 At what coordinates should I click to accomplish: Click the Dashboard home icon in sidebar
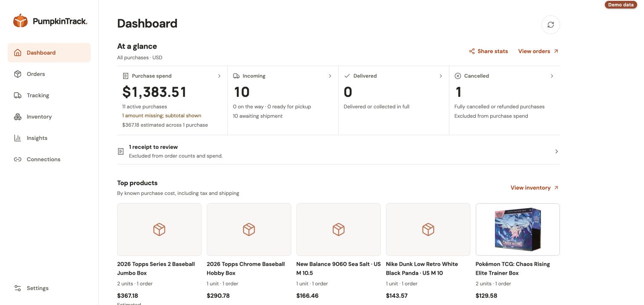(x=17, y=52)
